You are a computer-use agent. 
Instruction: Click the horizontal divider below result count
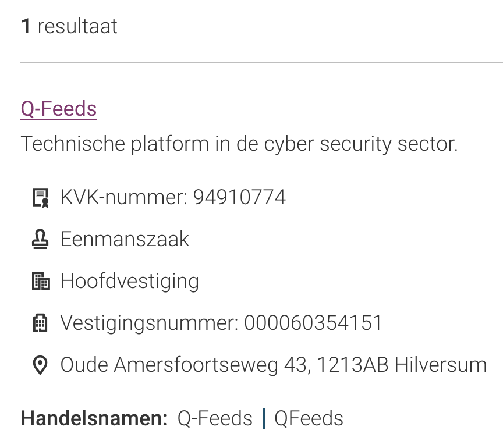click(261, 62)
